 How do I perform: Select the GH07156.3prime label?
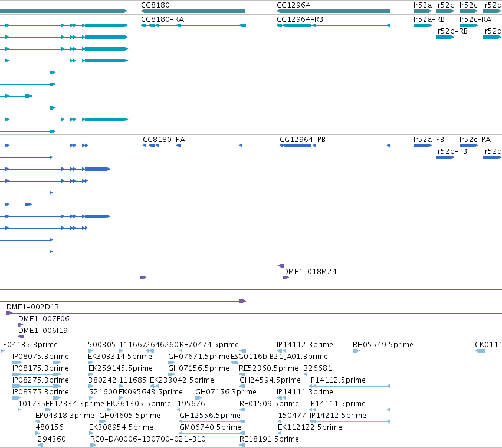point(226,392)
